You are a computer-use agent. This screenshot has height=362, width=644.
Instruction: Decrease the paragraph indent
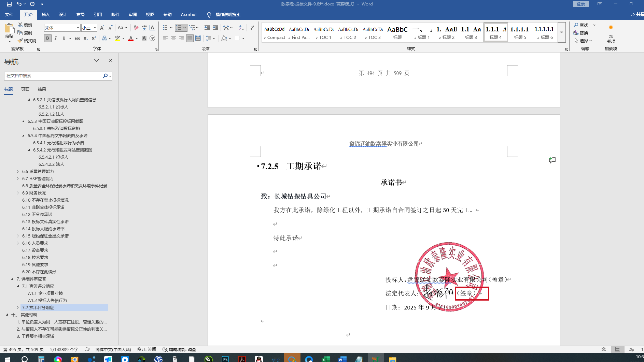[x=207, y=28]
